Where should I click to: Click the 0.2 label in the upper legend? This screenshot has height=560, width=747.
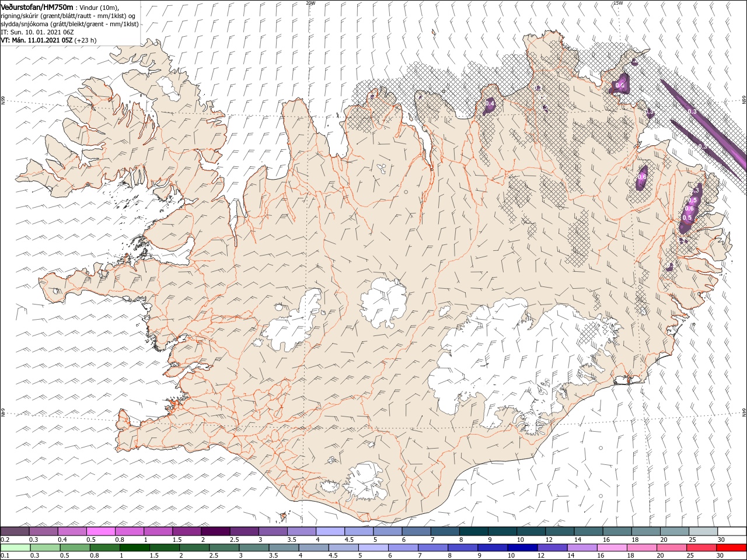(6, 540)
